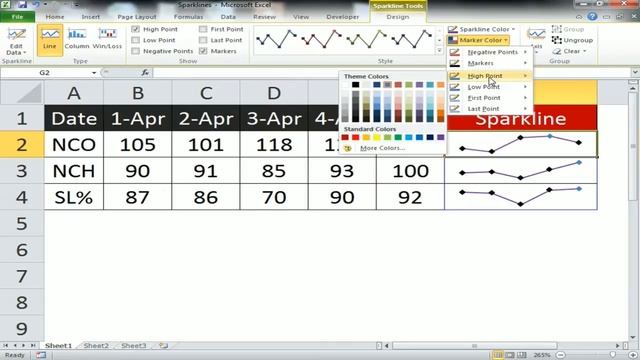Check the First Point checkbox
This screenshot has width=640, height=360.
pyautogui.click(x=203, y=29)
